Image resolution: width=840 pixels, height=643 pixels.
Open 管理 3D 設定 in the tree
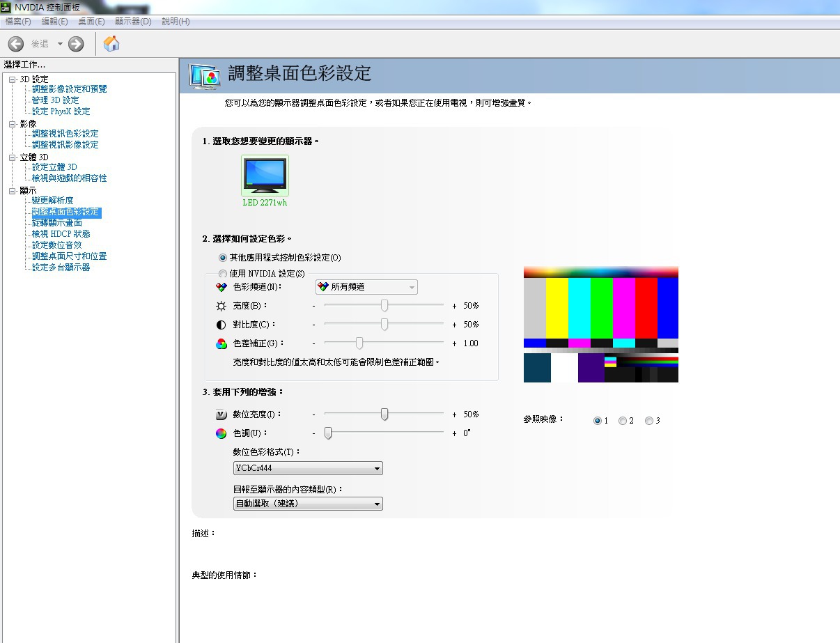[x=56, y=100]
